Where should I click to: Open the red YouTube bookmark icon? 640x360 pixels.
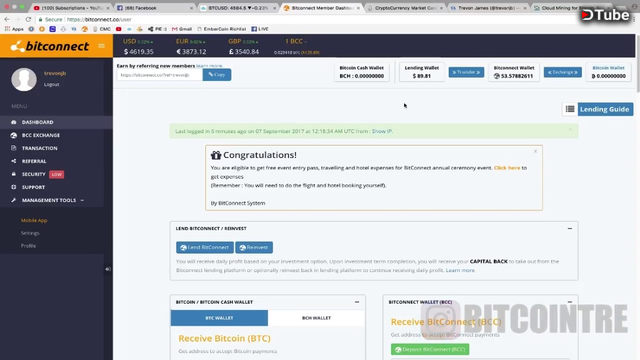(118, 29)
